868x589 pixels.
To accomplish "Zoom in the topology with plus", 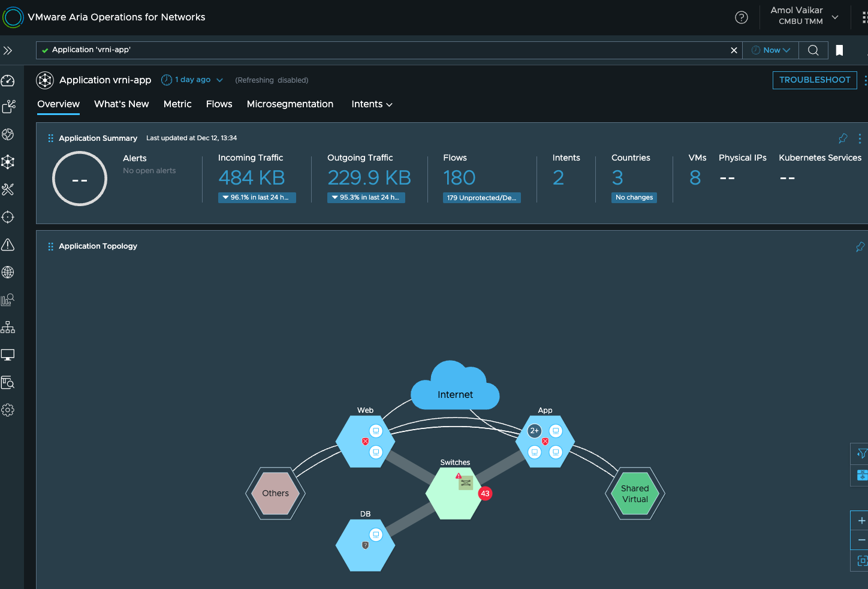I will [861, 521].
